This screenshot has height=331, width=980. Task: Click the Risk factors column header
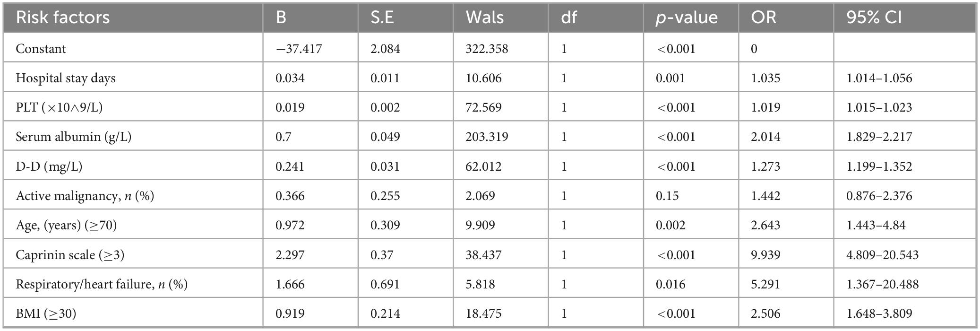click(x=62, y=17)
